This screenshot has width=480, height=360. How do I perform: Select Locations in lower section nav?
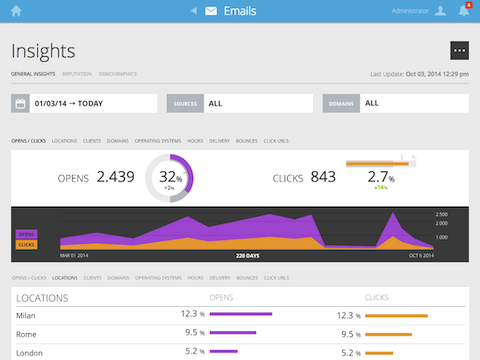[x=65, y=278]
